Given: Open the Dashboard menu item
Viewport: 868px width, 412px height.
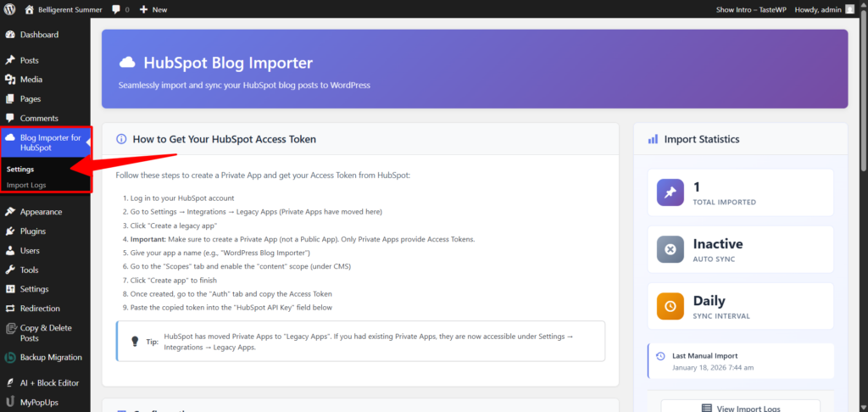Looking at the screenshot, I should (x=39, y=35).
